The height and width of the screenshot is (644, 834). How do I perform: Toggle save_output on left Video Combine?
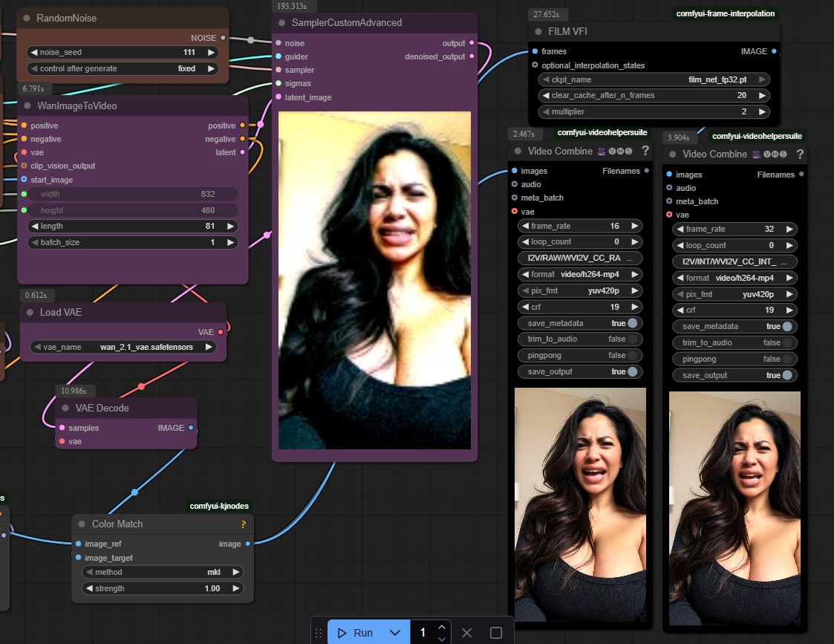(580, 371)
